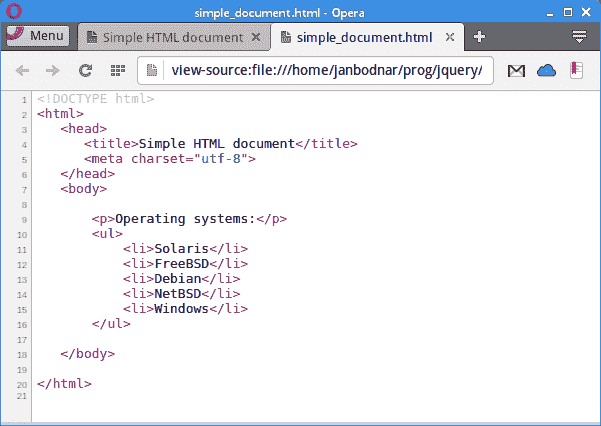Open the Speed Dial grid
The image size is (601, 426).
[118, 71]
